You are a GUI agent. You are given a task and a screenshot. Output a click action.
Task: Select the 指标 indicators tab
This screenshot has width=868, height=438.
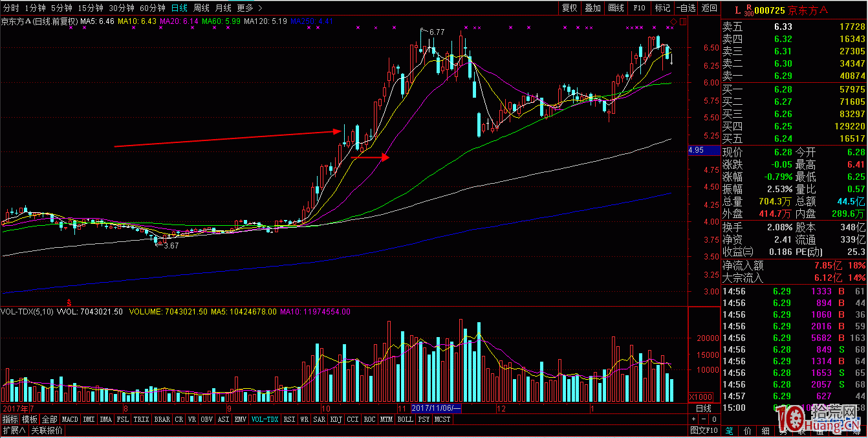[10, 419]
